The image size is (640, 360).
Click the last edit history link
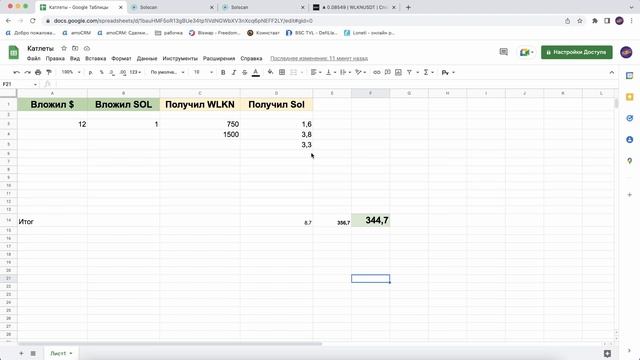click(x=319, y=58)
